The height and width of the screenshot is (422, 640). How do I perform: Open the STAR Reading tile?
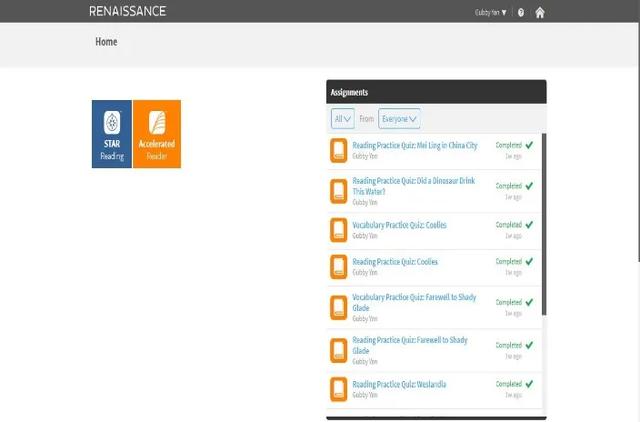click(112, 134)
